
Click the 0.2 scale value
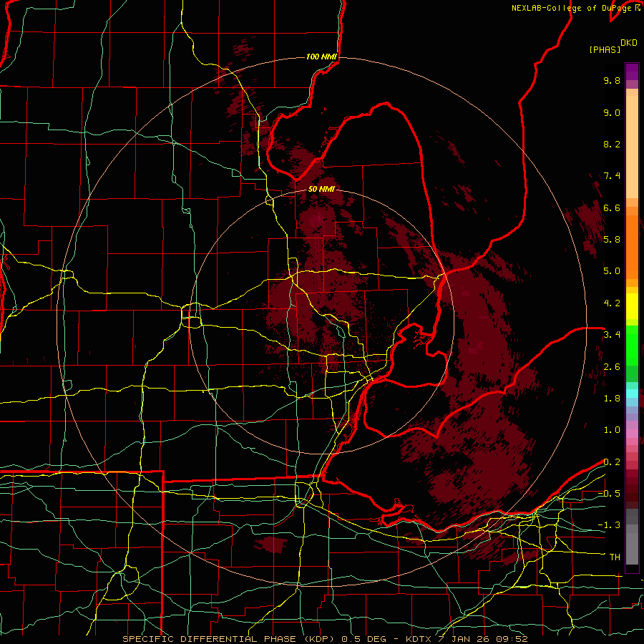coord(612,462)
